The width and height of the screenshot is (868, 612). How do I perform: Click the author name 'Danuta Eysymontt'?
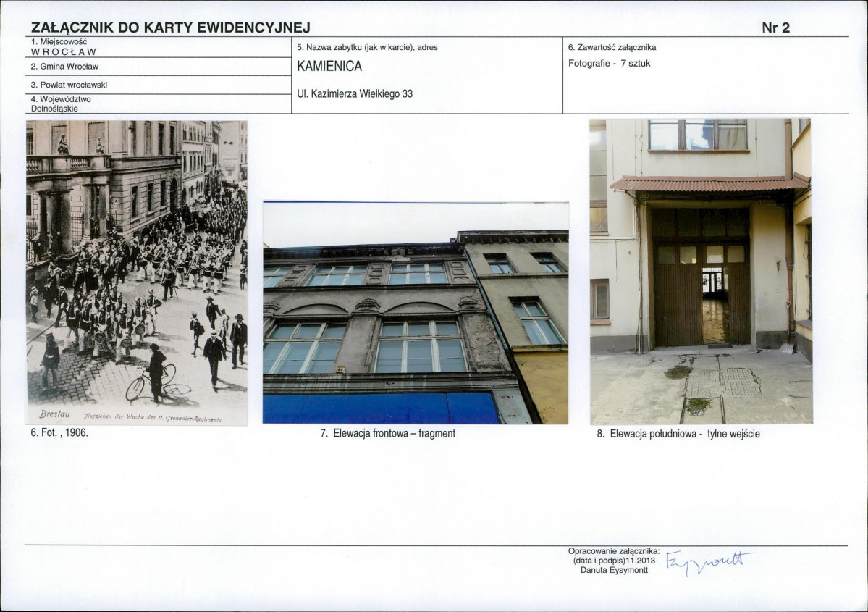coord(614,570)
